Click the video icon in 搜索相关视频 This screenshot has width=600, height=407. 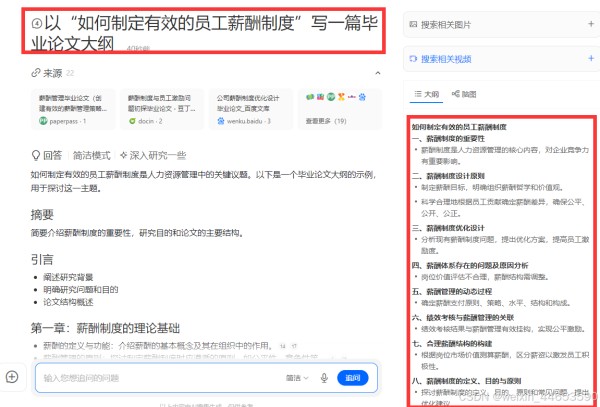pos(413,59)
